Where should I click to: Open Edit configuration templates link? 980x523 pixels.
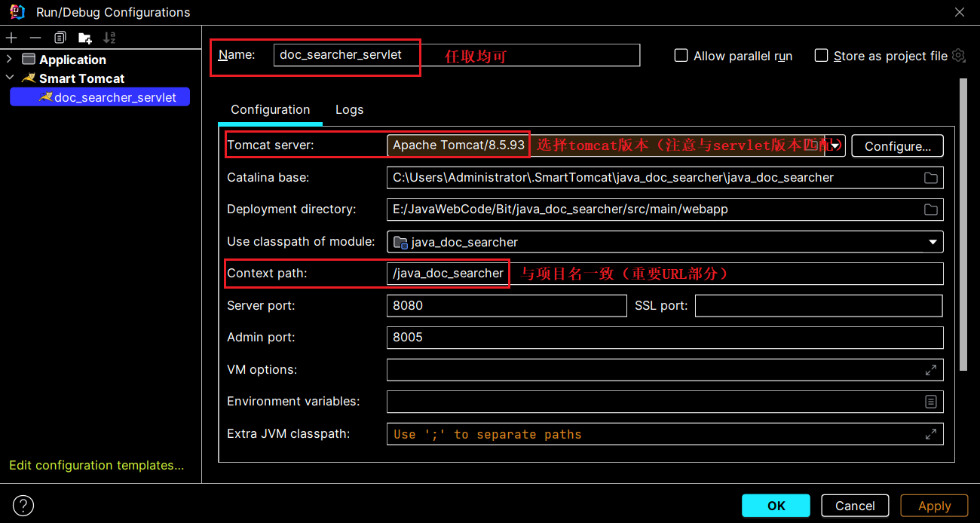click(x=96, y=465)
